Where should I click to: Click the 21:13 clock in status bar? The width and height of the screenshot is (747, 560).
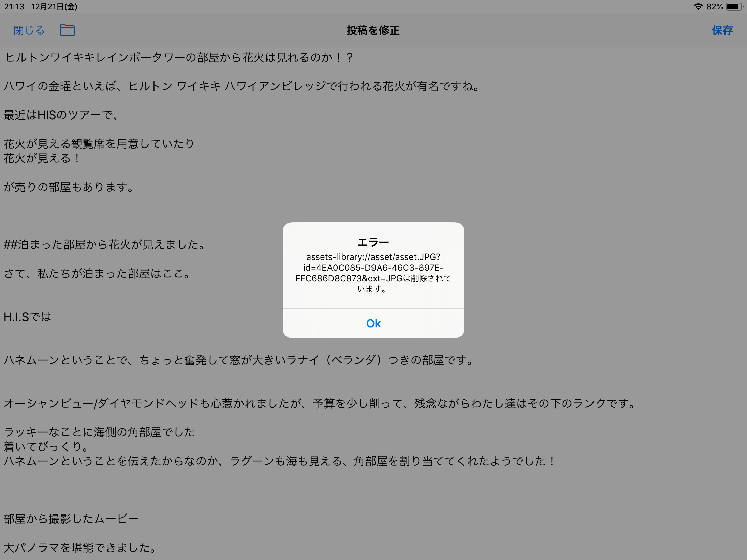pos(14,6)
